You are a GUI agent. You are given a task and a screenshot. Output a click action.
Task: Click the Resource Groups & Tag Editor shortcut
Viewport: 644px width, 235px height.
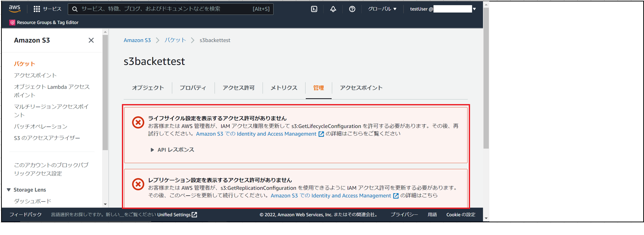[44, 22]
